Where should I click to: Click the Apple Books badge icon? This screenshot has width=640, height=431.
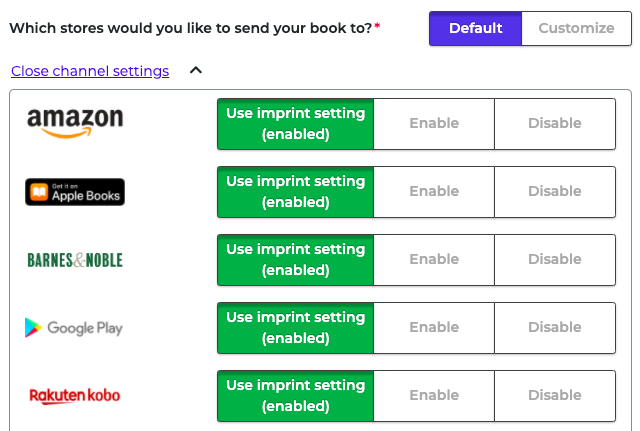(x=75, y=192)
